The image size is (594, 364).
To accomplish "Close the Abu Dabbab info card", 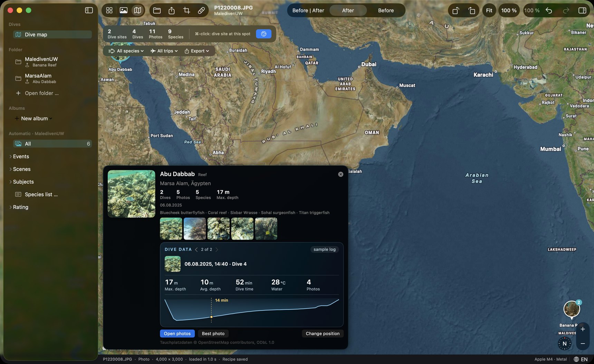I will pos(341,174).
